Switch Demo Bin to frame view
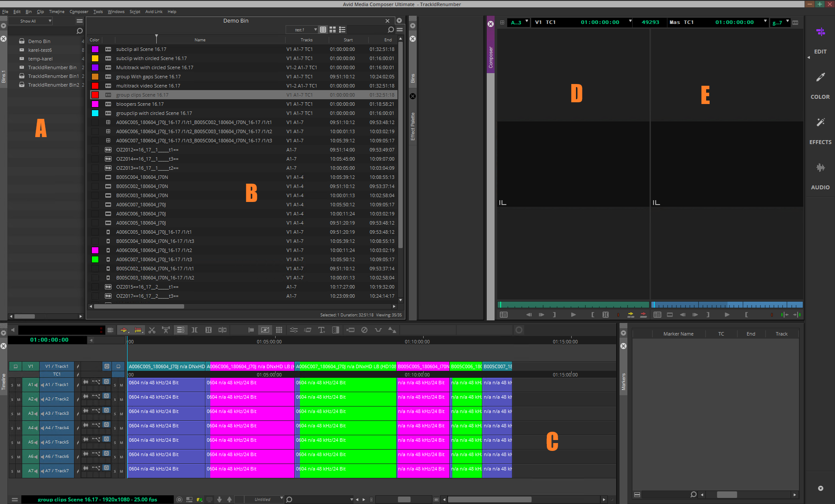The width and height of the screenshot is (835, 504). (333, 30)
